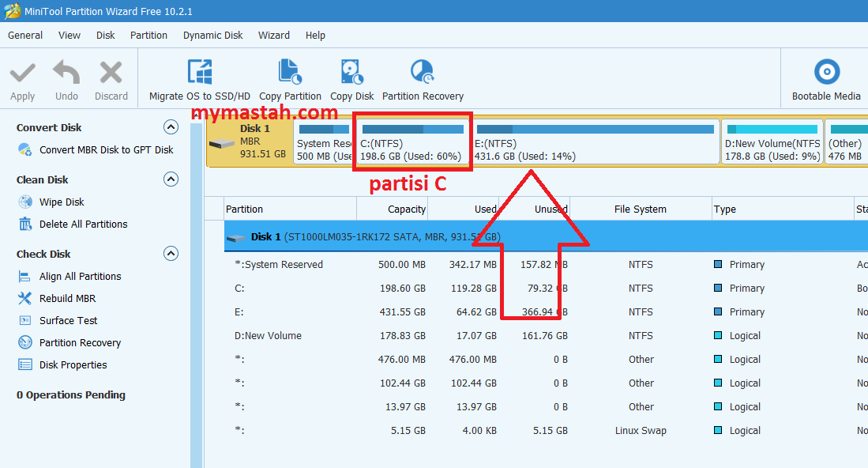Click the Apply checkmark icon
This screenshot has height=468, width=868.
(x=23, y=73)
